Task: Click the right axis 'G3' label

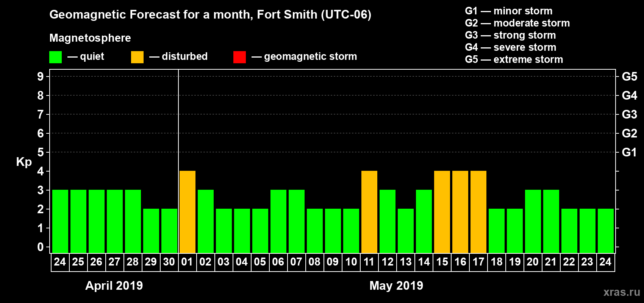Action: [x=630, y=114]
